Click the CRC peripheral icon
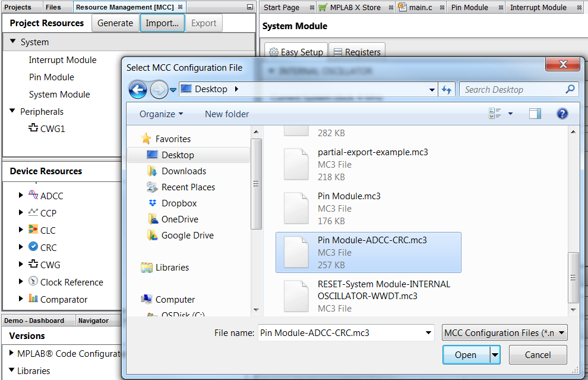This screenshot has height=380, width=588. pos(33,247)
